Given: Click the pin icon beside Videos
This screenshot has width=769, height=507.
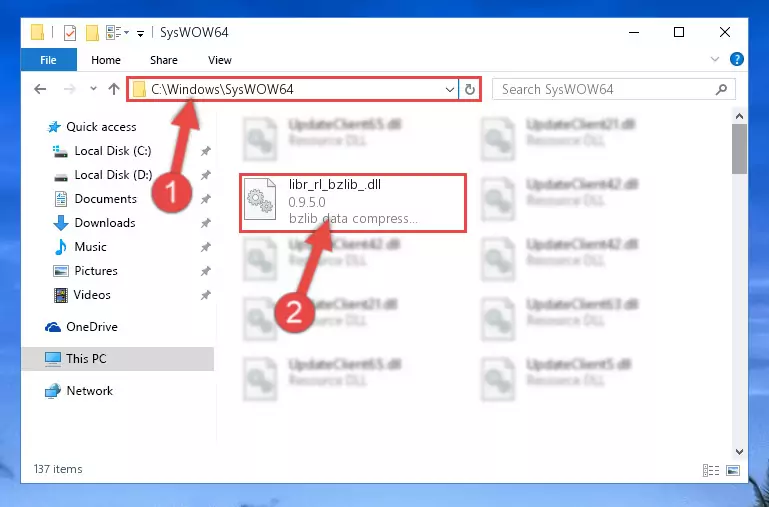Looking at the screenshot, I should click(x=205, y=296).
